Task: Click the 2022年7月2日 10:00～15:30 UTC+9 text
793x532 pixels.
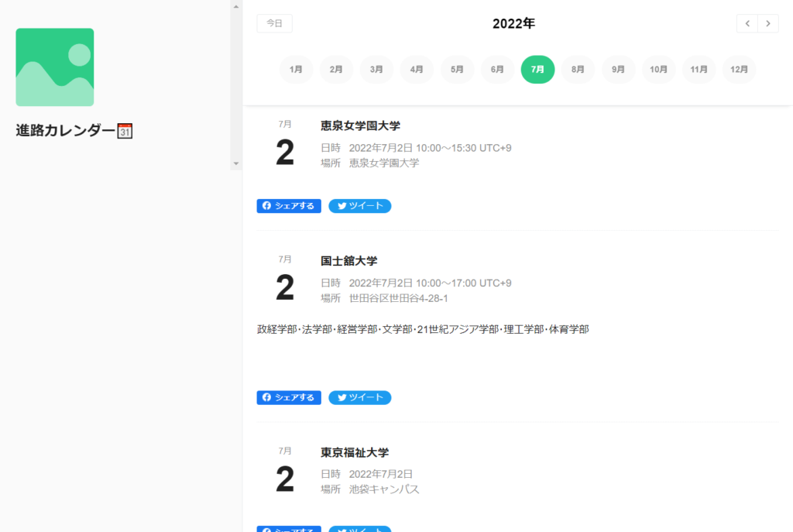Action: 431,148
